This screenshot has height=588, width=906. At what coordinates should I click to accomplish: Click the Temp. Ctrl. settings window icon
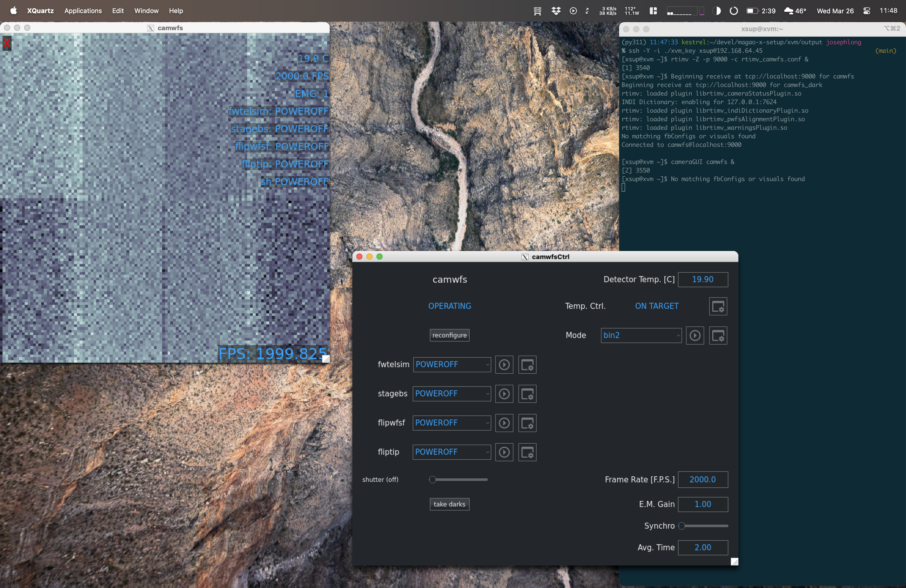[718, 306]
